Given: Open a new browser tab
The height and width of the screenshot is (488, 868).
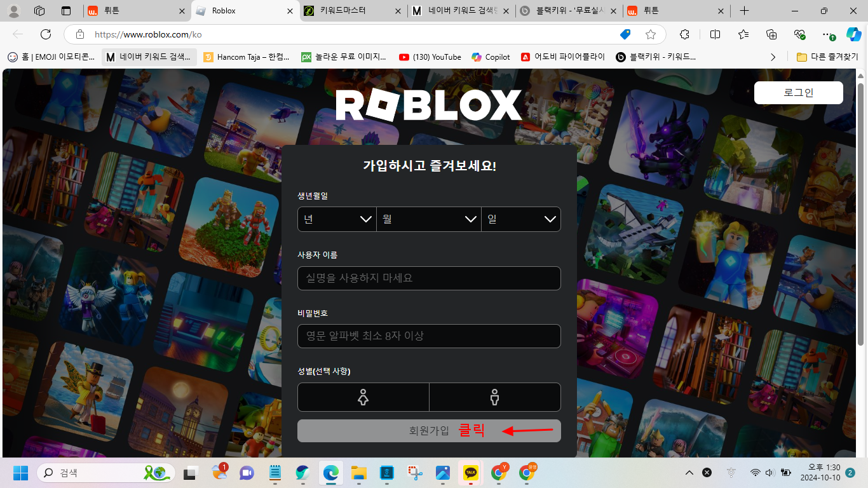Looking at the screenshot, I should 745,11.
